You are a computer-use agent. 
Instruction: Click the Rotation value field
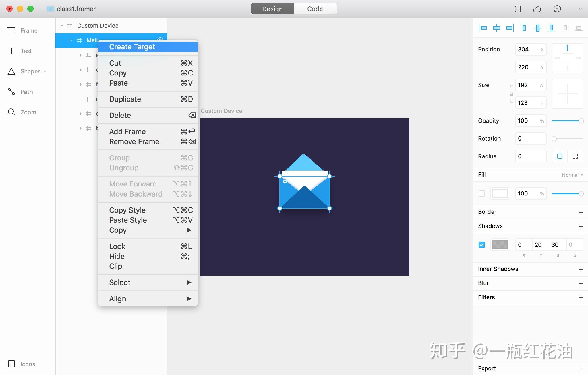tap(530, 139)
